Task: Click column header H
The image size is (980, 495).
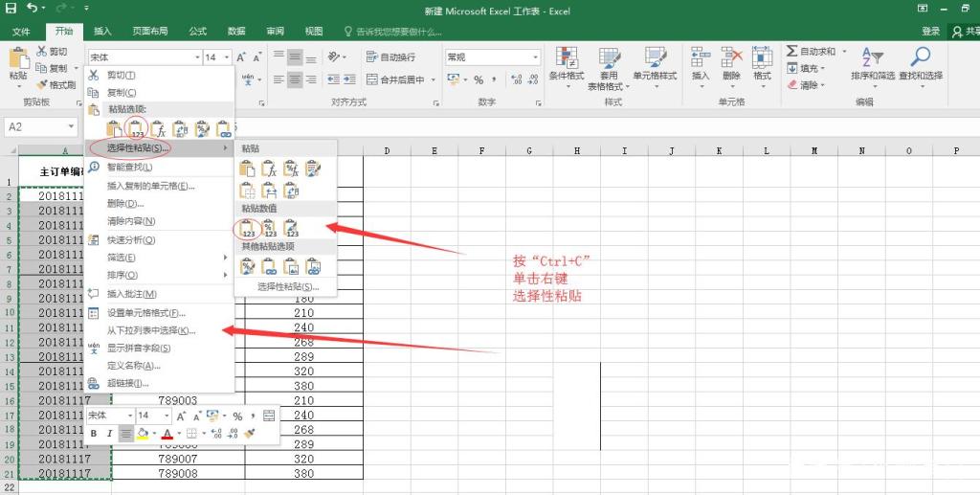Action: [577, 150]
